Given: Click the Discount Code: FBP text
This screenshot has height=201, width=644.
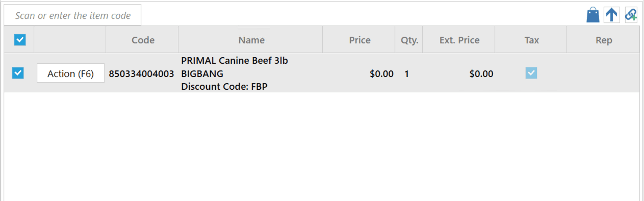Looking at the screenshot, I should 224,87.
